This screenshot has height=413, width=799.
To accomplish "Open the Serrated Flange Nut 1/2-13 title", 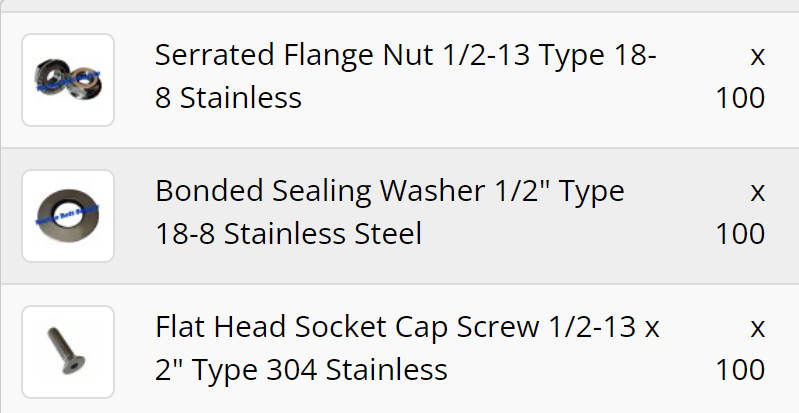I will coord(405,55).
